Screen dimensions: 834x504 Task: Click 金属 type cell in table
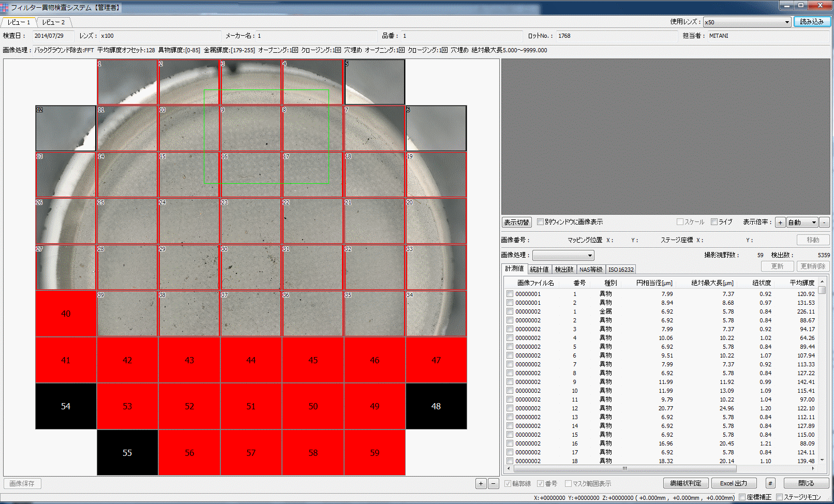(x=605, y=312)
